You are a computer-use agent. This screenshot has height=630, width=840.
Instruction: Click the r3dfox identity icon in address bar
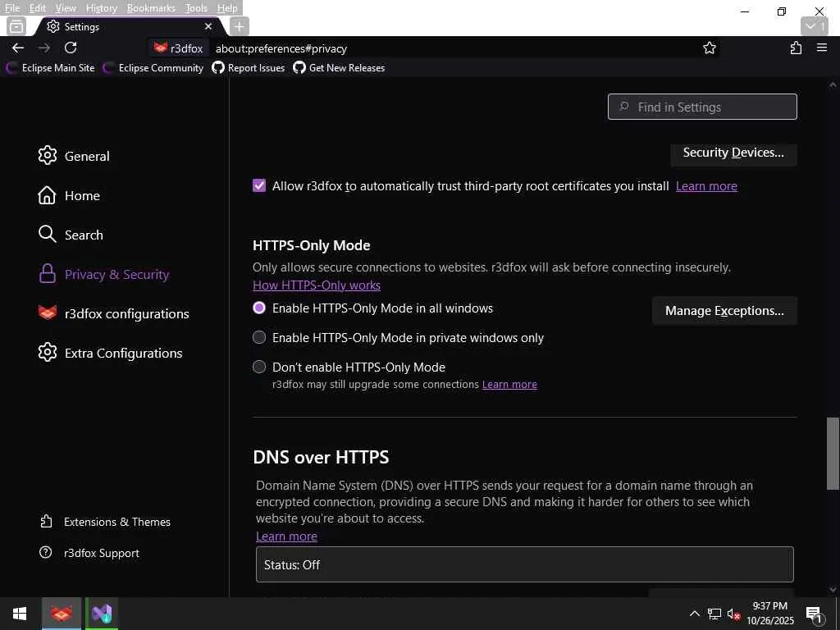click(x=179, y=48)
